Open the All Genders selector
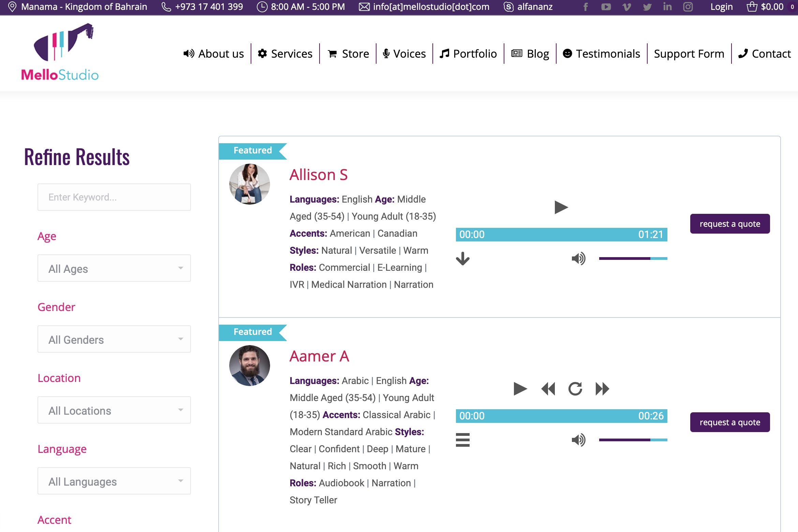The height and width of the screenshot is (532, 798). click(114, 339)
